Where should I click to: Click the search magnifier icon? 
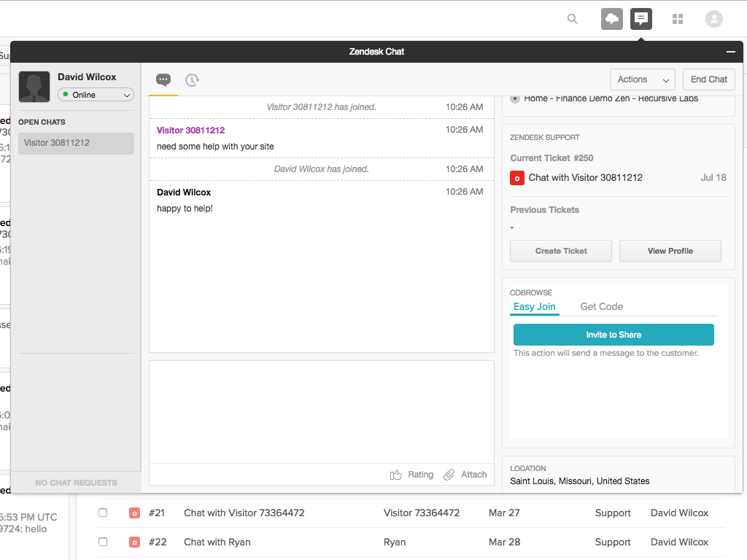point(573,19)
